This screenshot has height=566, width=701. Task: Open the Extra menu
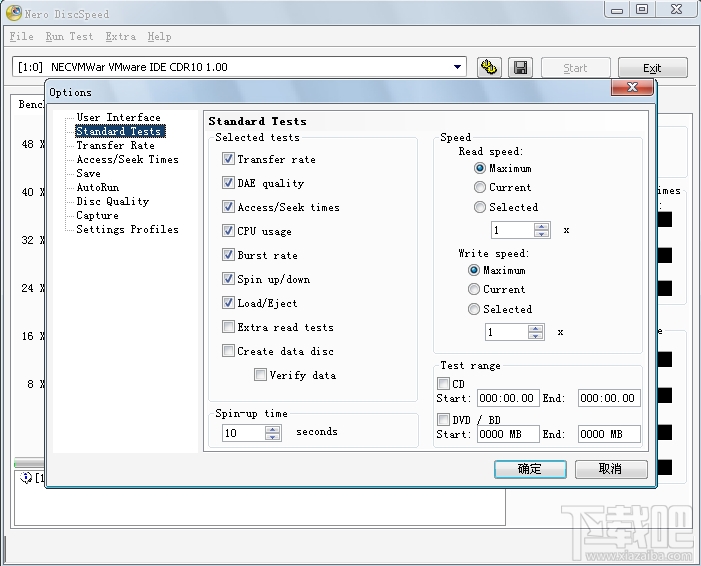(x=121, y=37)
